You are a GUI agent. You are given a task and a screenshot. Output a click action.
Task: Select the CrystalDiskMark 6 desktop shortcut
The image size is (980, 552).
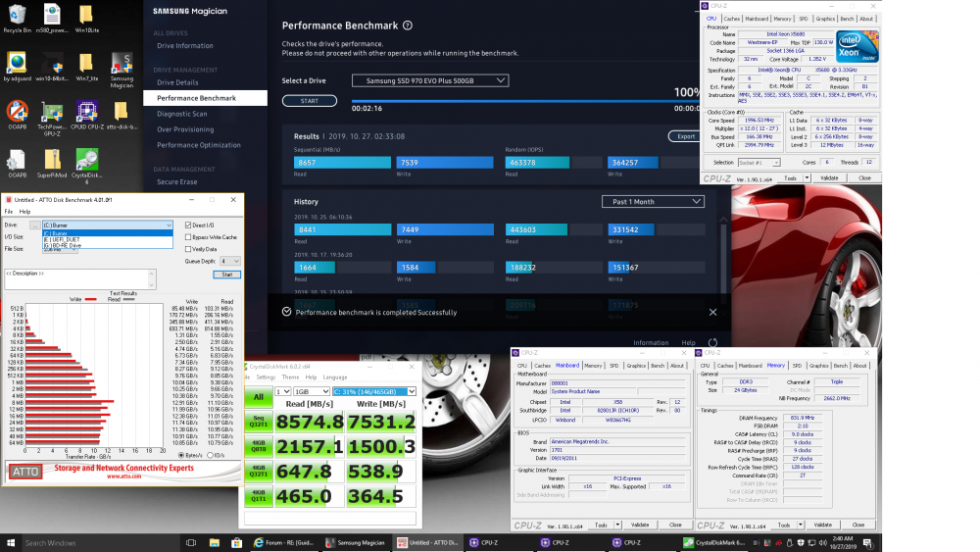(86, 167)
